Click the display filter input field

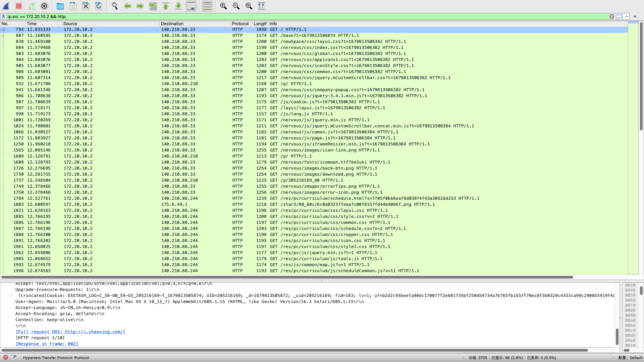pyautogui.click(x=307, y=16)
